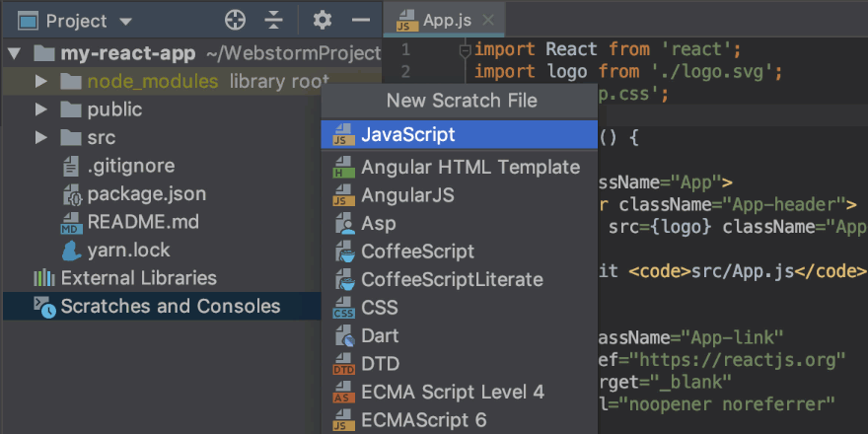Choose DTD scratch file type
This screenshot has width=868, height=434.
pyautogui.click(x=460, y=364)
